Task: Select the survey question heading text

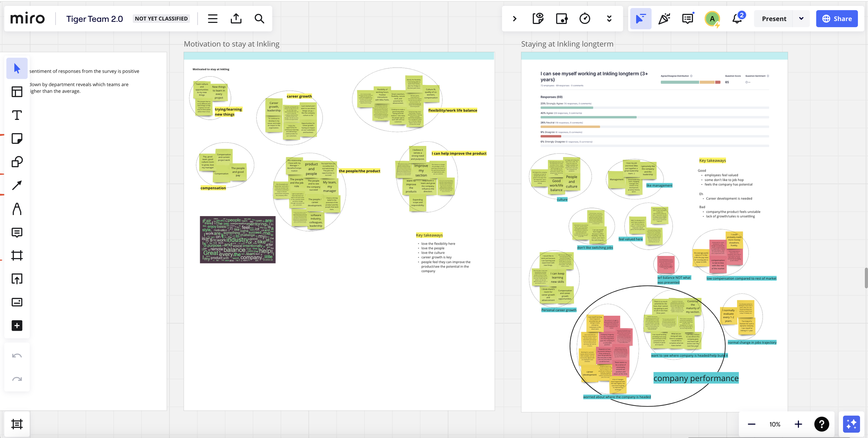Action: [594, 76]
